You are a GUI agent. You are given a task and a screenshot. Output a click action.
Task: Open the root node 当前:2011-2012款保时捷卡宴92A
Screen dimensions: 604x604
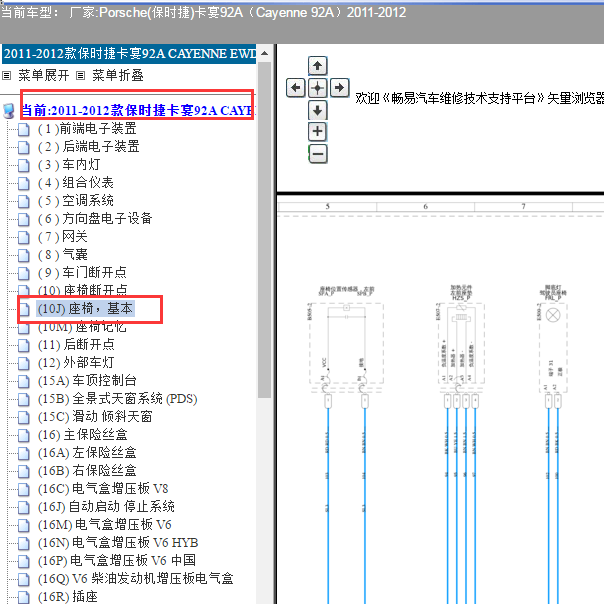(138, 111)
